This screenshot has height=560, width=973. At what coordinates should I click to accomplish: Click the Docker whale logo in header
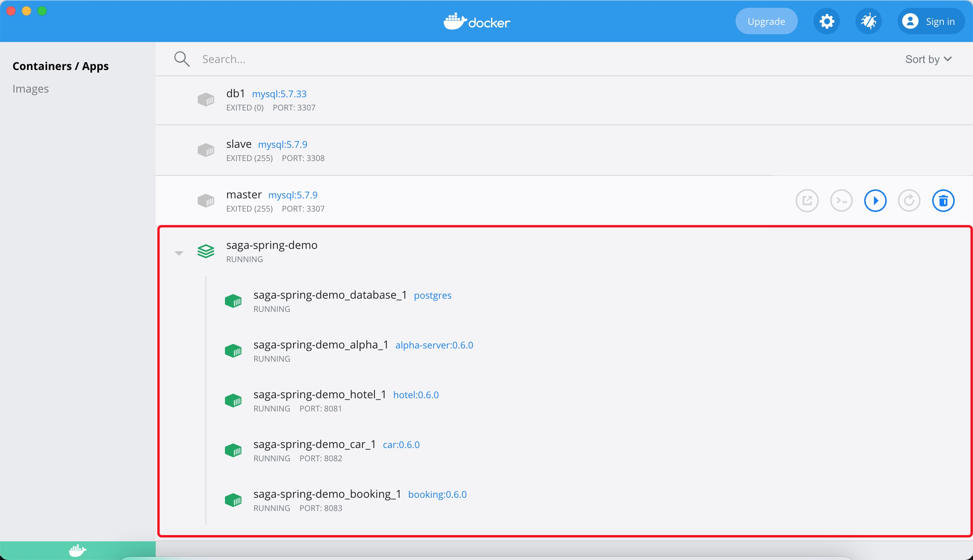pos(477,21)
